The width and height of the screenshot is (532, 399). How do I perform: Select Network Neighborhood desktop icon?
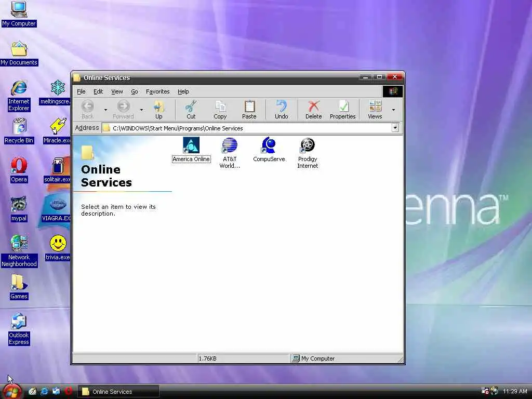(x=19, y=251)
